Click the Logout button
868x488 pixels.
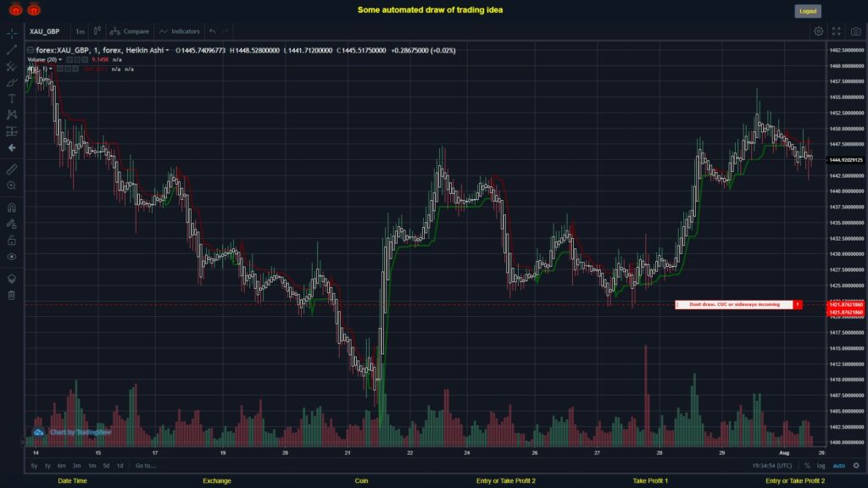pos(808,11)
